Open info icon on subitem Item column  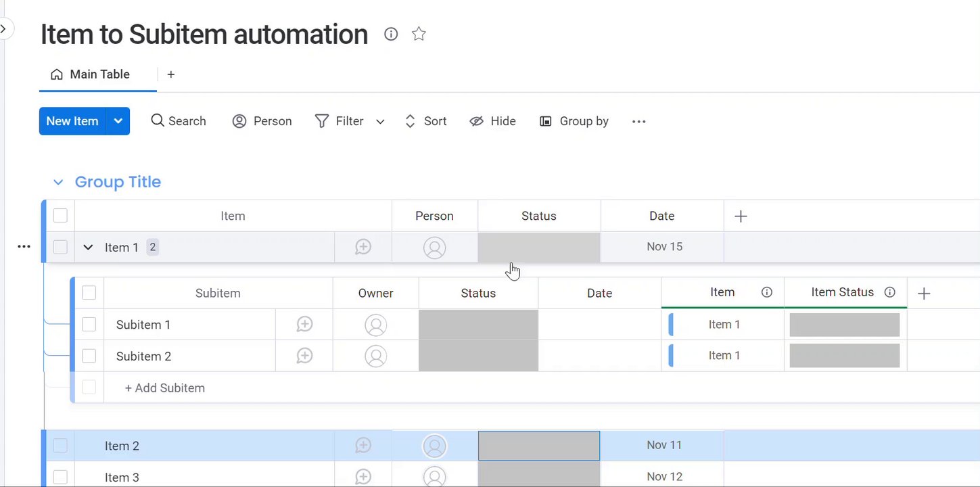(767, 292)
